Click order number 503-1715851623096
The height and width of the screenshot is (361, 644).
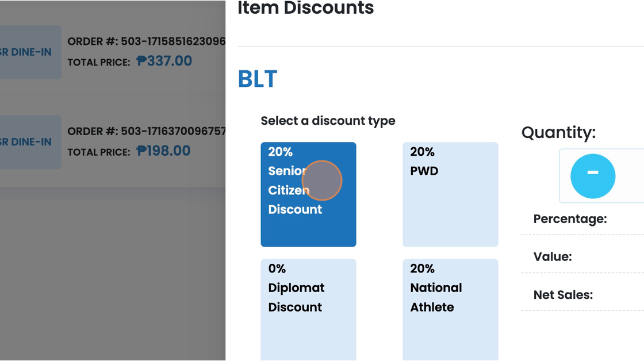[147, 41]
